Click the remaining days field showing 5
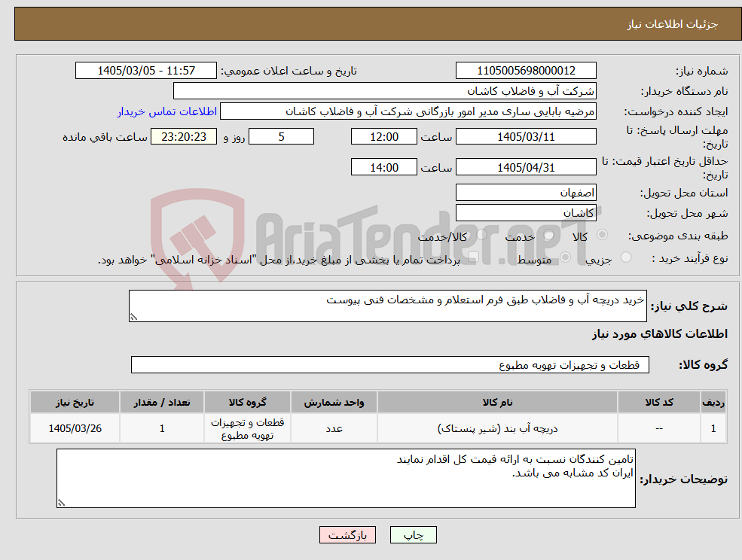Viewport: 742px width, 560px height. click(x=281, y=137)
